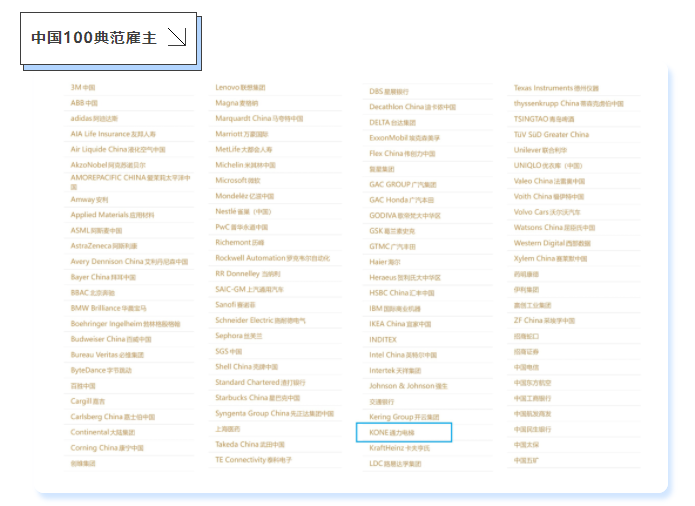
Task: Open the ABB entry
Action: pos(84,103)
